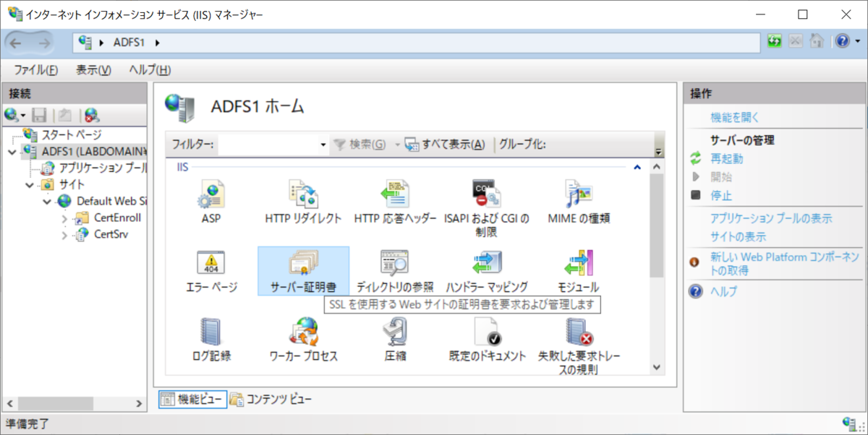Click 機能を開く action link
868x435 pixels.
tap(735, 117)
